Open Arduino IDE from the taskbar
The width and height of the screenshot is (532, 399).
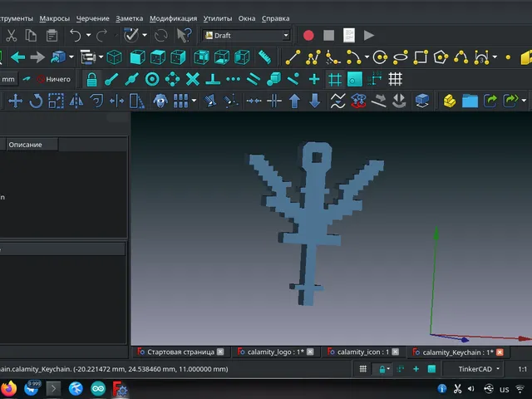point(98,388)
